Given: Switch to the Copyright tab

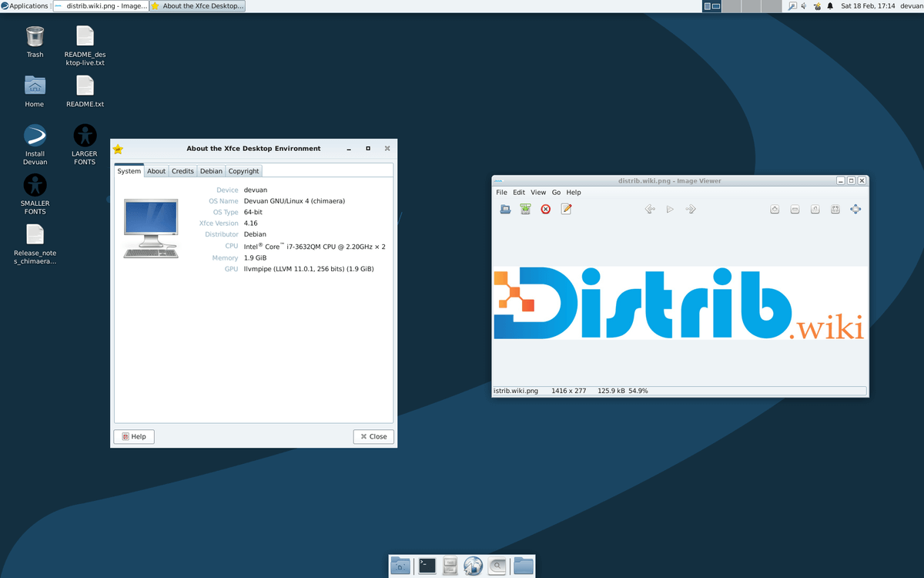Looking at the screenshot, I should pos(243,171).
